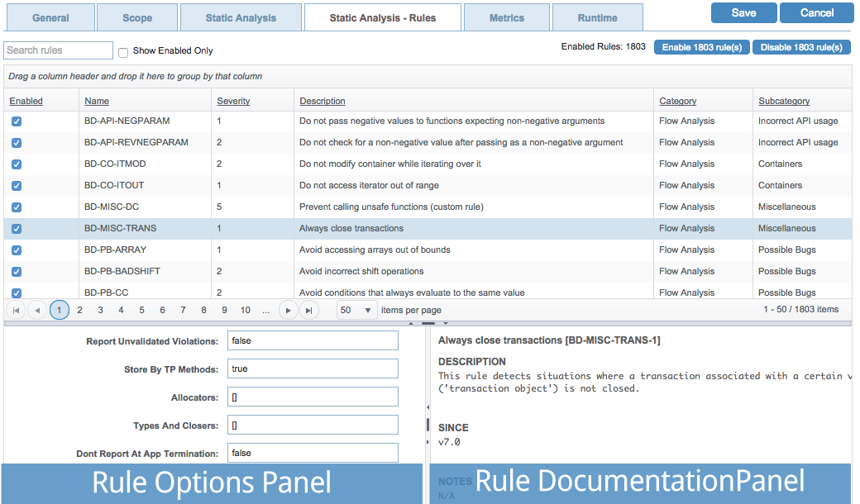Go to page 10
The image size is (860, 504).
pos(245,310)
